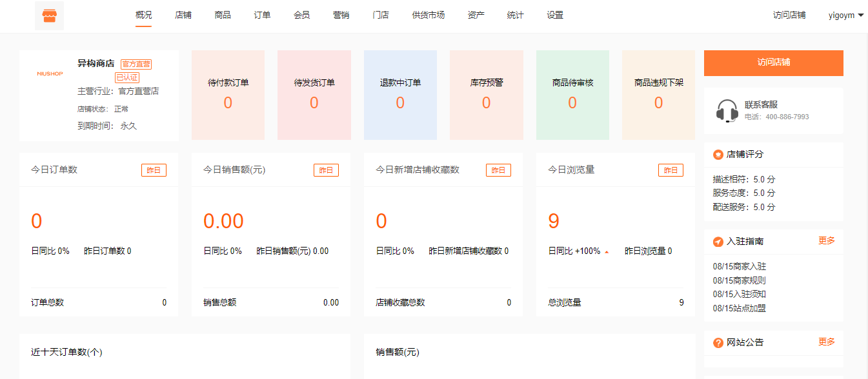Toggle 昨日 on the 今日浏览量 card
The image size is (868, 379).
coord(671,170)
